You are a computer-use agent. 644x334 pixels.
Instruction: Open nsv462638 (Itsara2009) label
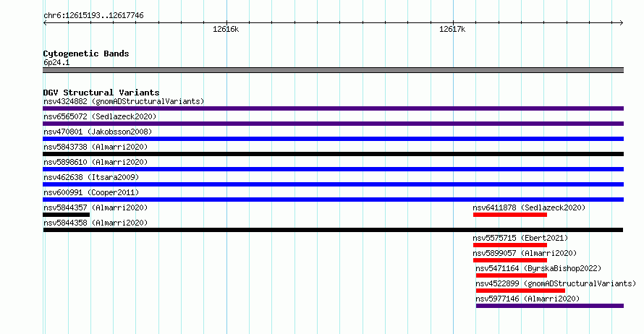[x=91, y=177]
